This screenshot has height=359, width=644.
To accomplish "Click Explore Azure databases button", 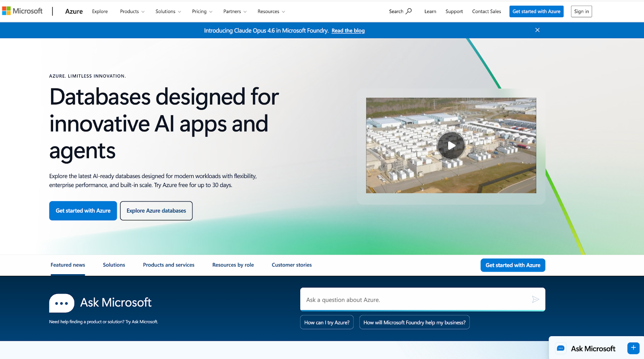I will 156,211.
